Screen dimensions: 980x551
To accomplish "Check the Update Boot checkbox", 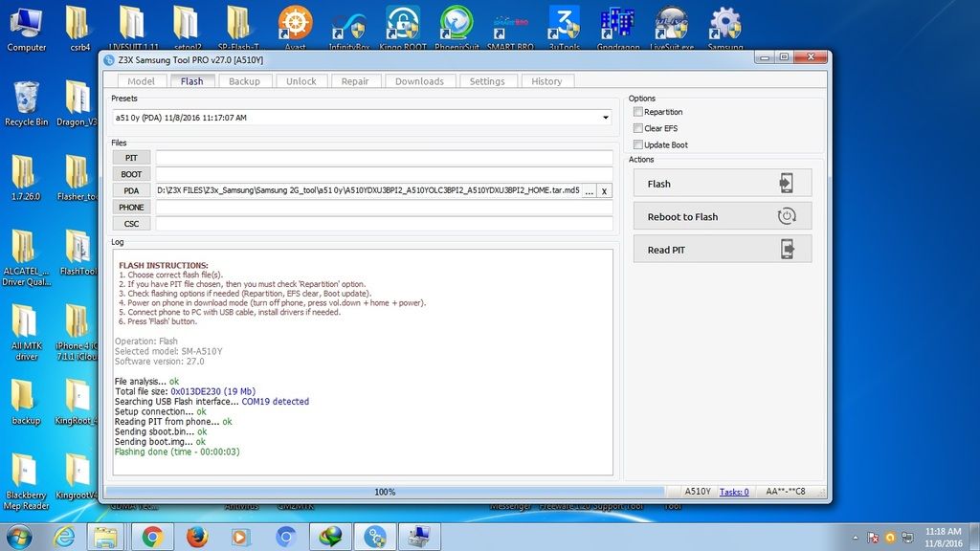I will click(x=638, y=144).
